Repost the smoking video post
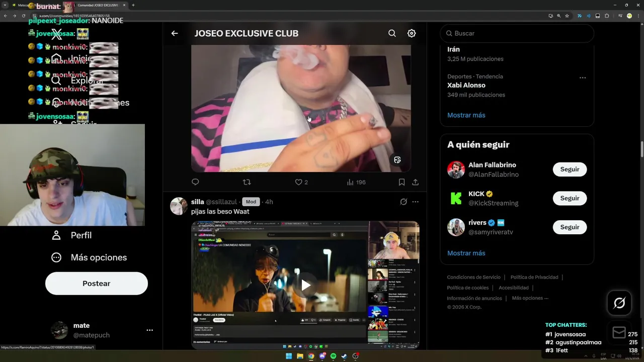The height and width of the screenshot is (362, 644). coord(247,182)
